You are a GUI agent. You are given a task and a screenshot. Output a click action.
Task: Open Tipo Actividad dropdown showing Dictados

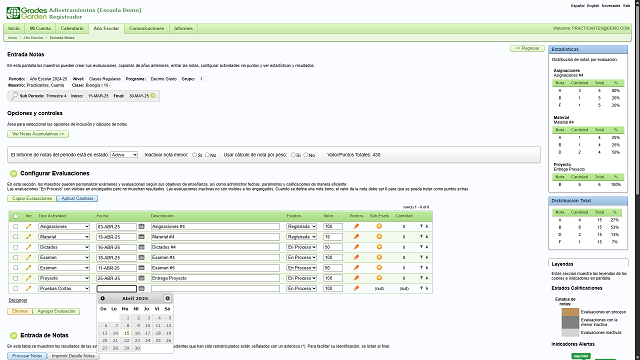(64, 247)
